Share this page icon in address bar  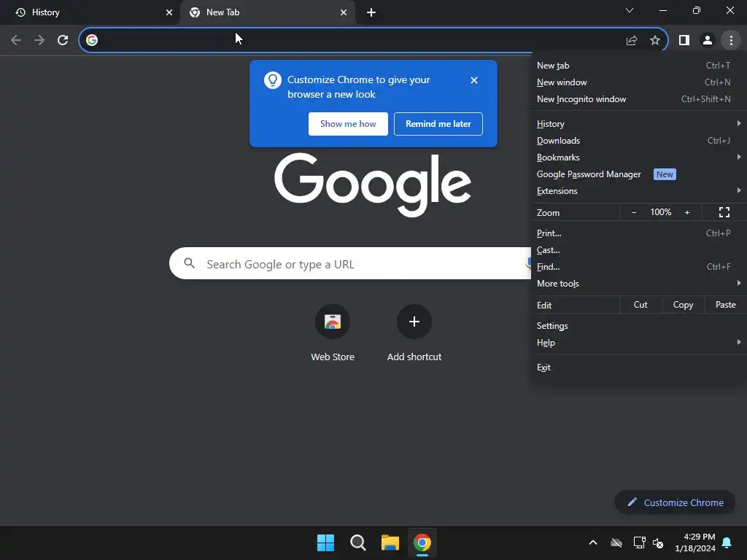click(x=632, y=41)
